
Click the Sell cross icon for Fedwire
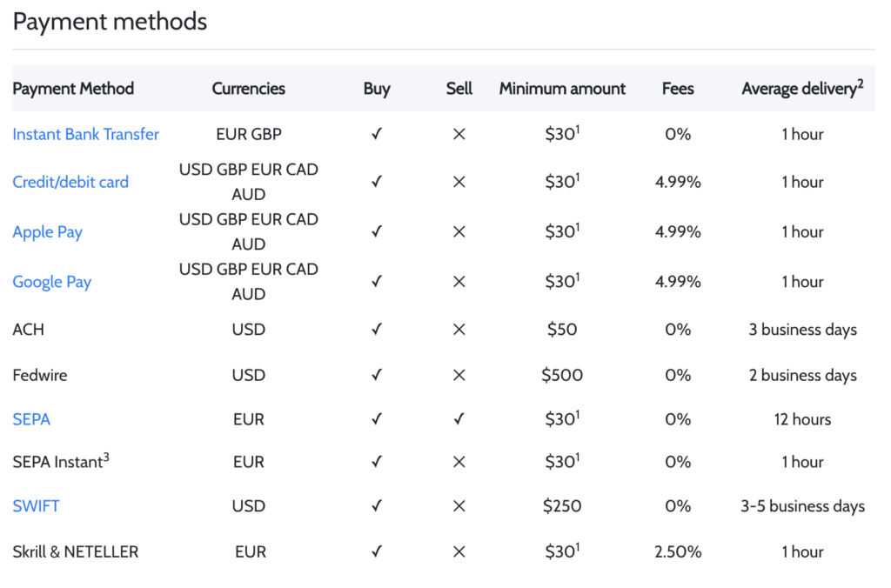point(459,375)
